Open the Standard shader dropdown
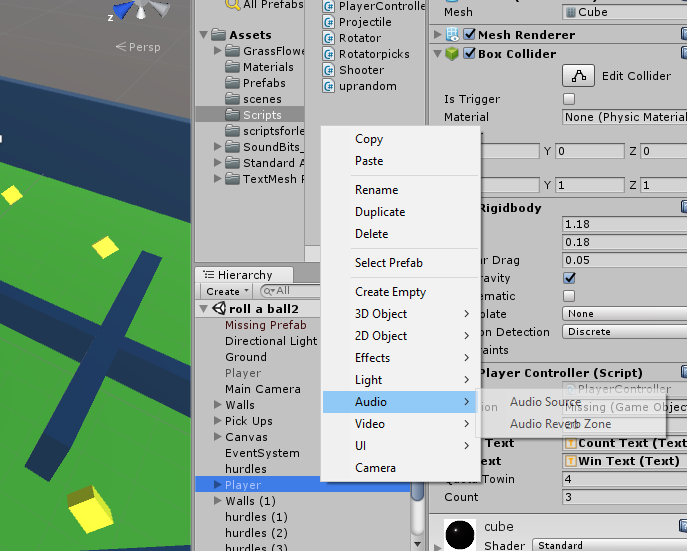 [x=609, y=545]
